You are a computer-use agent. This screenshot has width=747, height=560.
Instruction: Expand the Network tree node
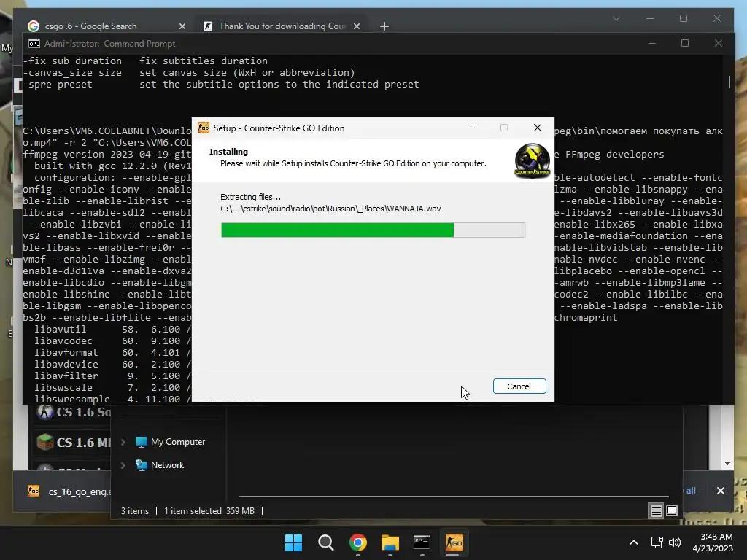pyautogui.click(x=123, y=465)
